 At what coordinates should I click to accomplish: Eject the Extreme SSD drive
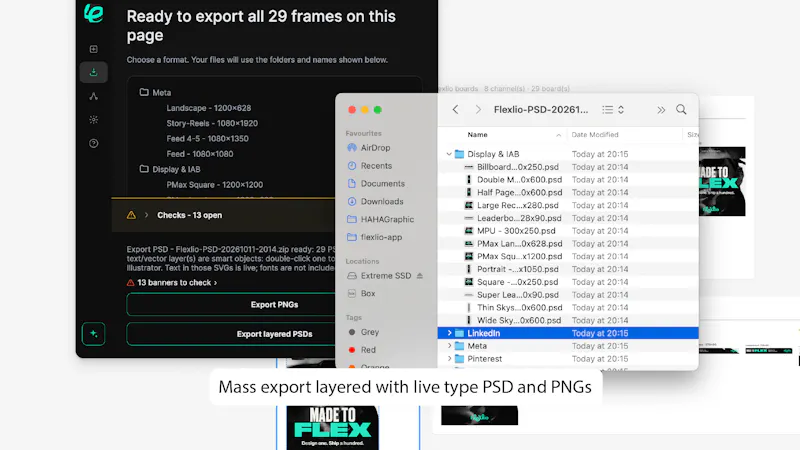[x=419, y=276]
